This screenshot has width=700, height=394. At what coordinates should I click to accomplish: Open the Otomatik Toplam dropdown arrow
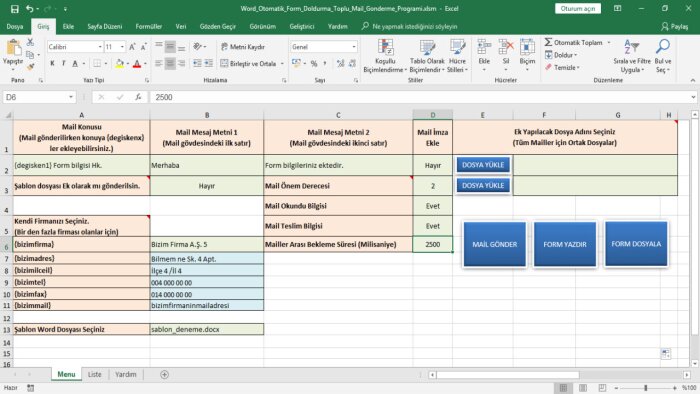pos(609,42)
